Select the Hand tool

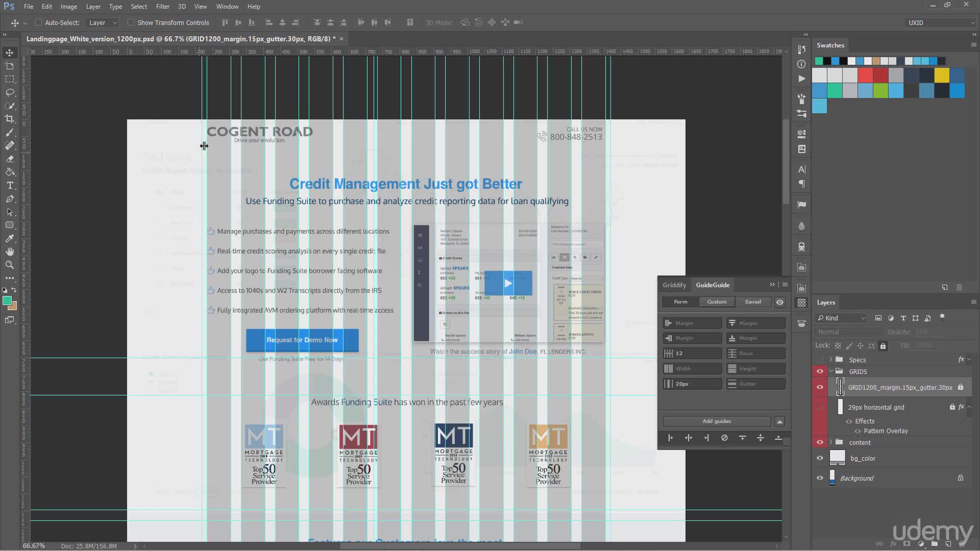click(x=10, y=252)
